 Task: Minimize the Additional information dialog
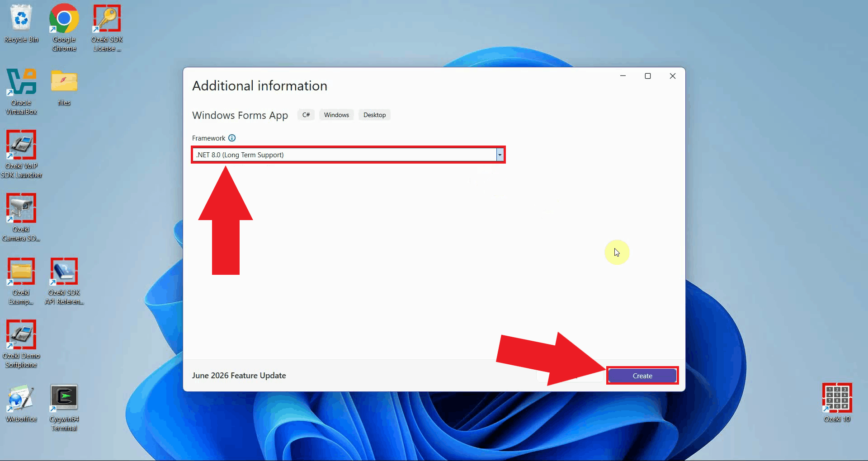point(623,76)
